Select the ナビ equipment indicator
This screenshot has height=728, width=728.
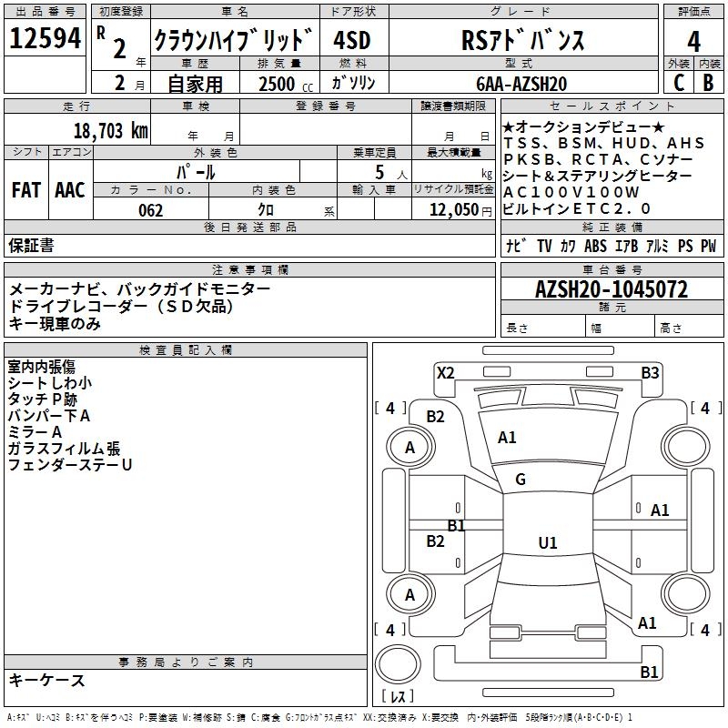tap(513, 246)
